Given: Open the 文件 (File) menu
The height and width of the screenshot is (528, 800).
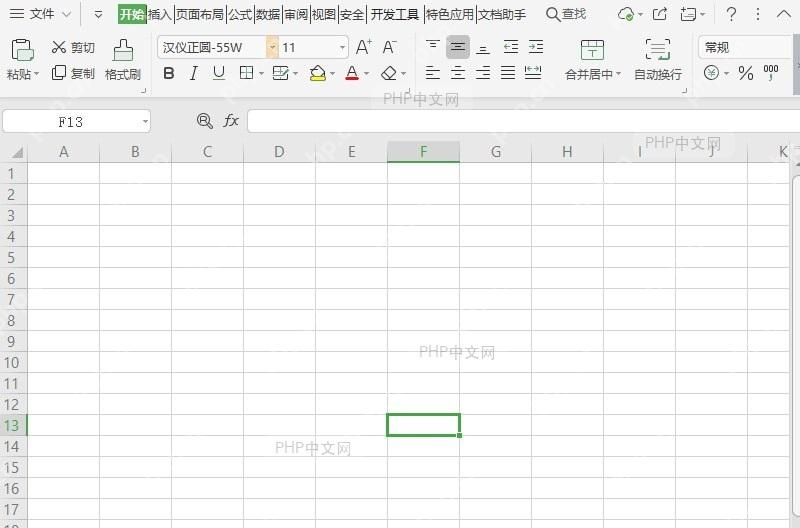Looking at the screenshot, I should (40, 14).
